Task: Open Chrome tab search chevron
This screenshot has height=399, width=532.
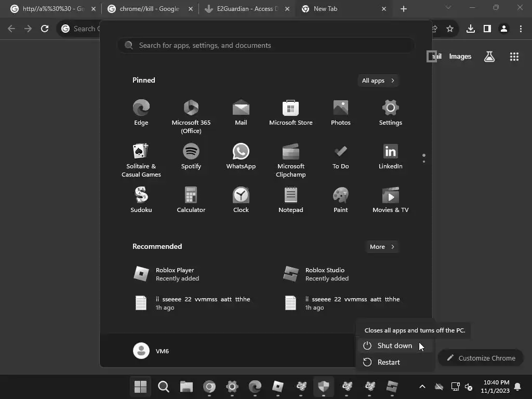Action: click(448, 7)
